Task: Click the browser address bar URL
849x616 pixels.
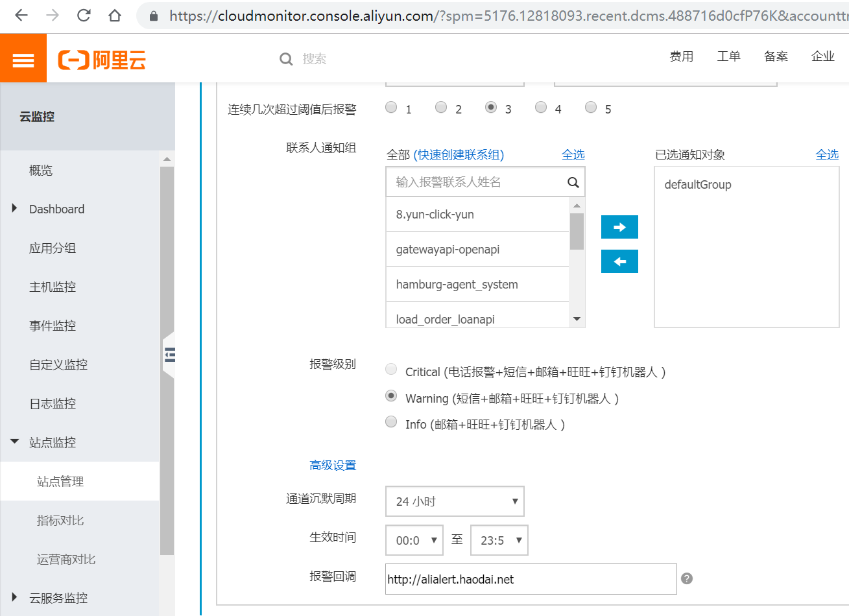Action: (508, 16)
